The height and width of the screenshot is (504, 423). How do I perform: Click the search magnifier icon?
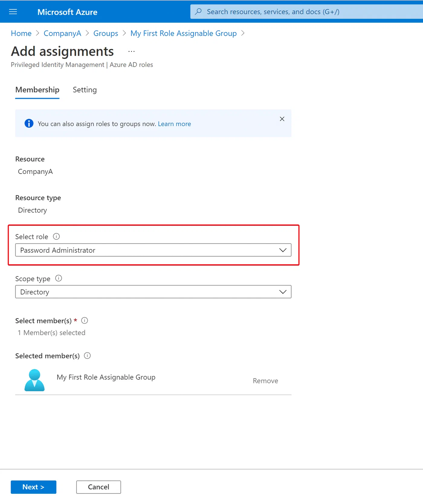[199, 11]
